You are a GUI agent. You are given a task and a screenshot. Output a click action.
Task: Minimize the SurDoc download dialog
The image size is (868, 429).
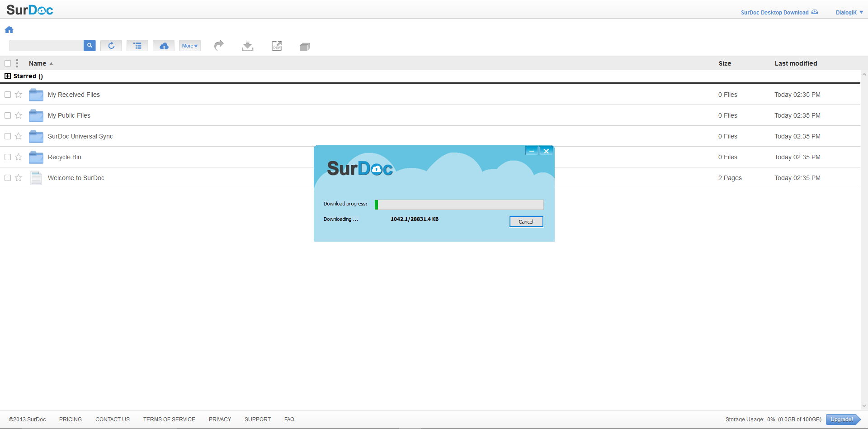point(532,151)
